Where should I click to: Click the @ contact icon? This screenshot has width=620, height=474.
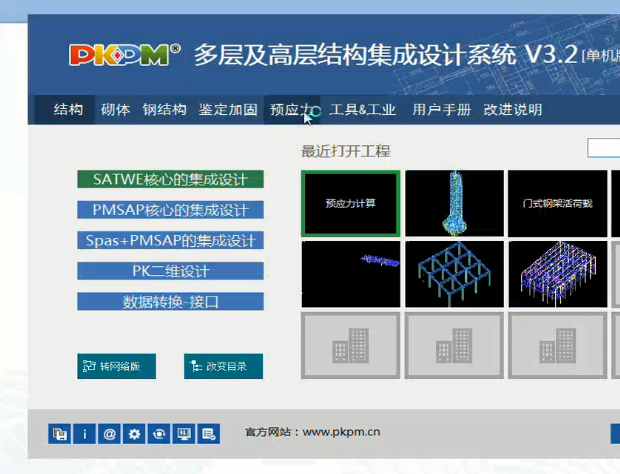(x=110, y=434)
